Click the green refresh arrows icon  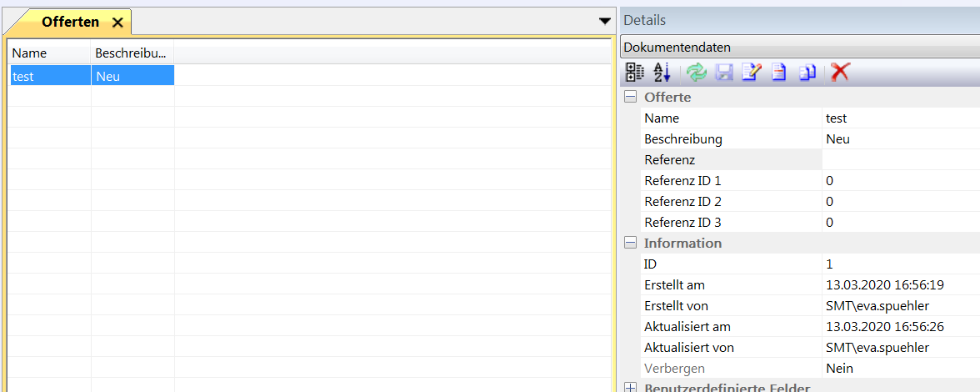coord(696,73)
